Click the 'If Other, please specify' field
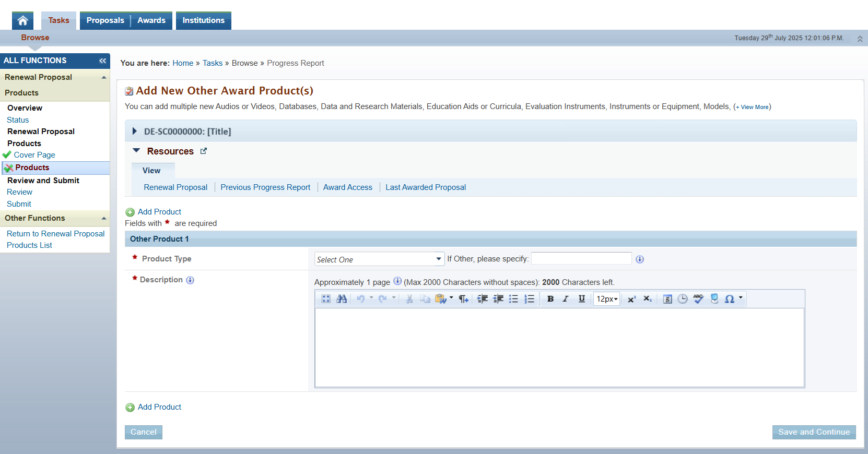 point(581,259)
